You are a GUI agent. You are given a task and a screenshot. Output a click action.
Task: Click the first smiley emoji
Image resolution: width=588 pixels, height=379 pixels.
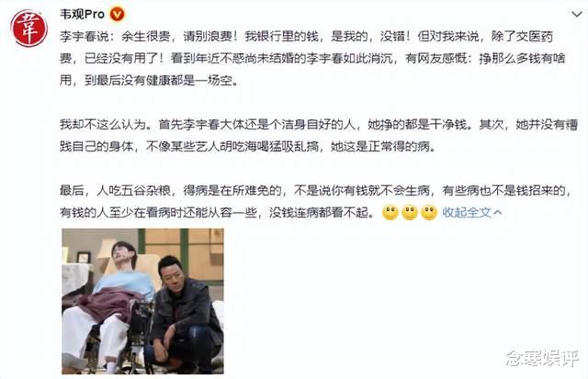pyautogui.click(x=390, y=212)
